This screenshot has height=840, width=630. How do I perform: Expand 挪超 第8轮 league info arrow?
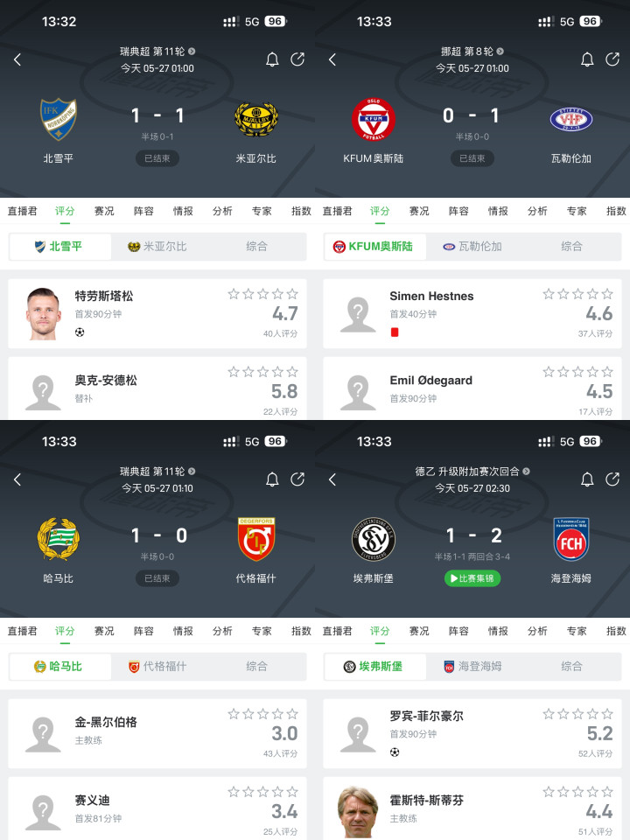click(x=500, y=52)
